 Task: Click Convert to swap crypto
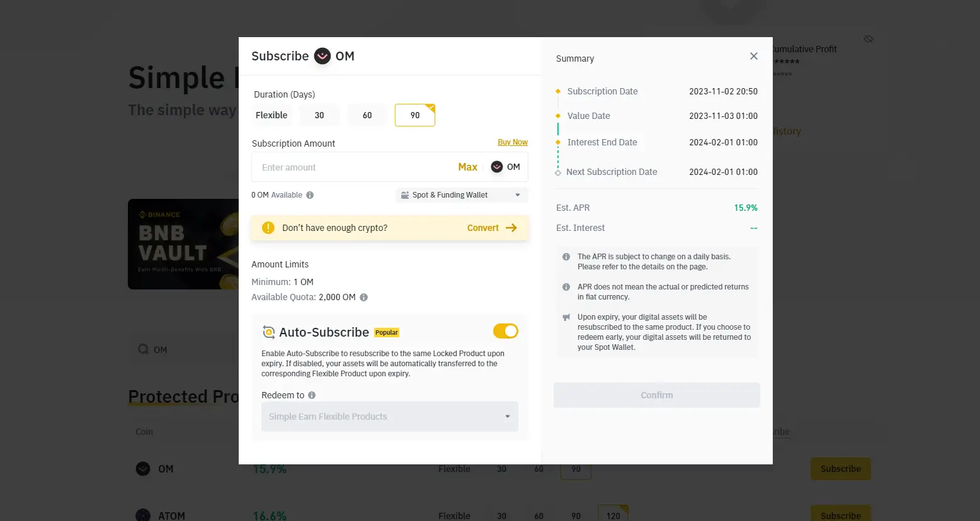click(483, 228)
